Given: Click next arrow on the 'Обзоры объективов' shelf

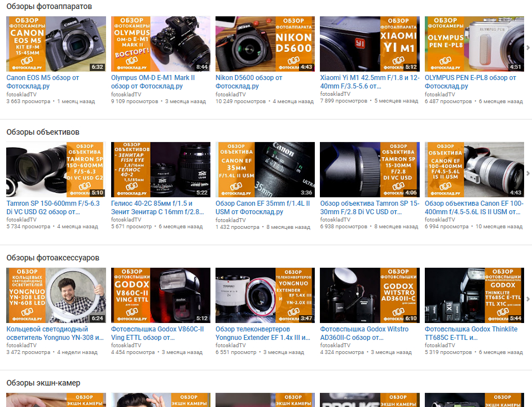Looking at the screenshot, I should pos(527,174).
